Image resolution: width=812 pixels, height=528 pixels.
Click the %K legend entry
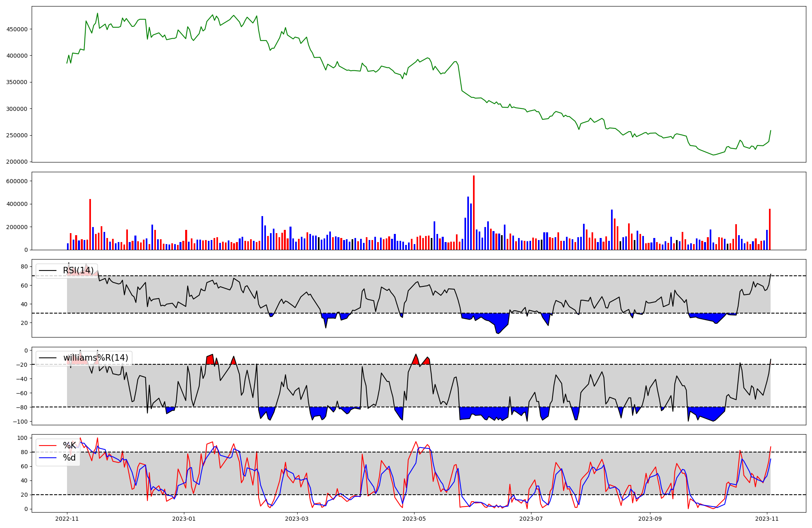point(69,446)
